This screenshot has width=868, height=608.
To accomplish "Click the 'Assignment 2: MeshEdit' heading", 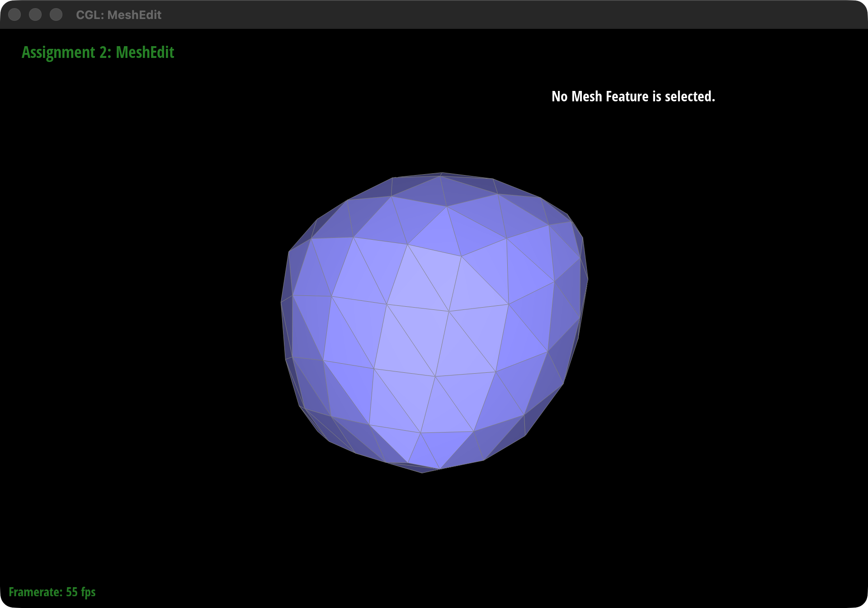I will [98, 52].
